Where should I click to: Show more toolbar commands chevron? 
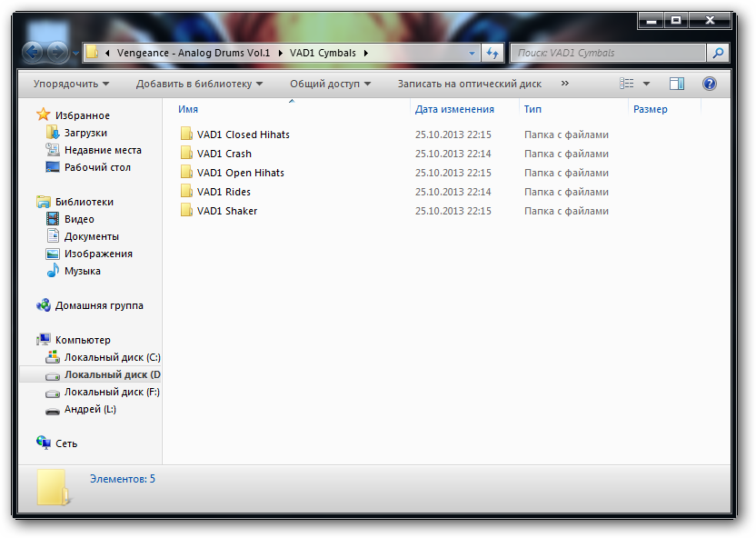pyautogui.click(x=565, y=84)
